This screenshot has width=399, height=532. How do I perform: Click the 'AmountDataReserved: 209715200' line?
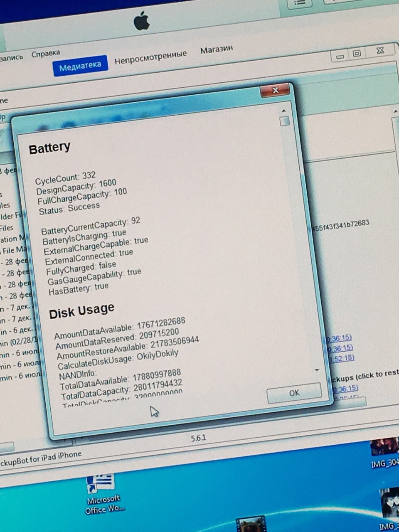click(117, 339)
